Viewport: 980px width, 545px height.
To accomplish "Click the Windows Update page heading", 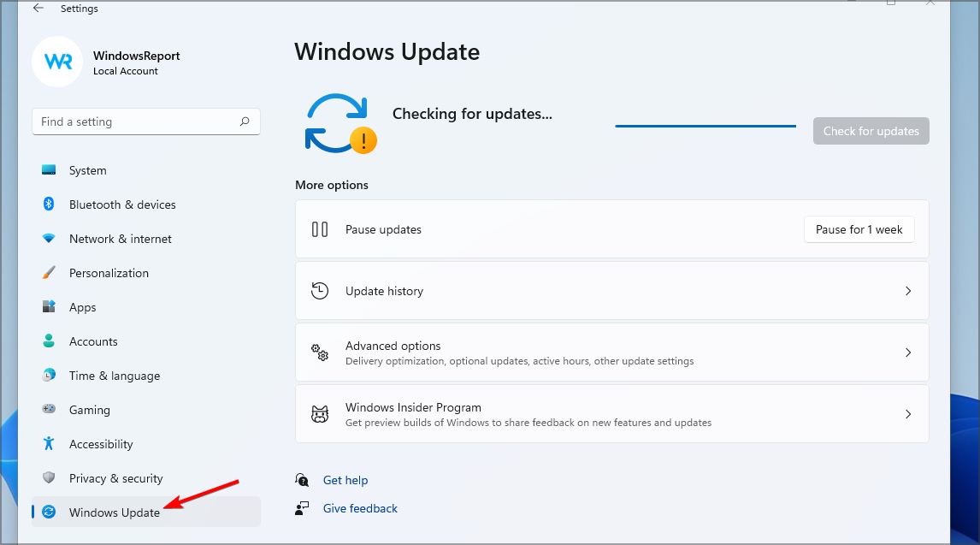I will pos(387,51).
